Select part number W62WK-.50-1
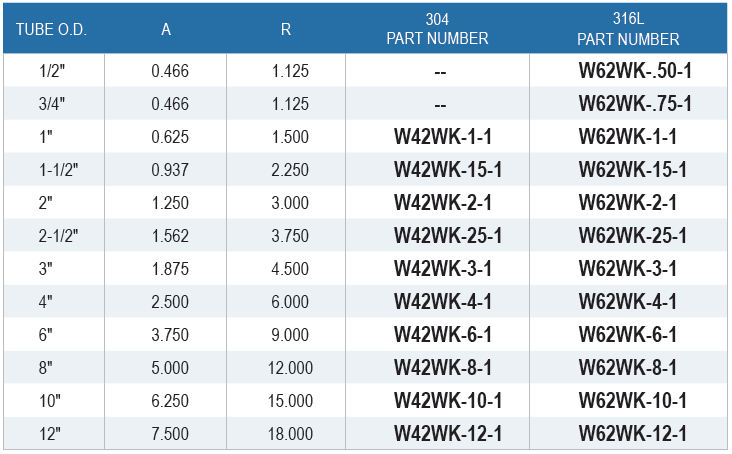The height and width of the screenshot is (454, 732). [x=635, y=71]
